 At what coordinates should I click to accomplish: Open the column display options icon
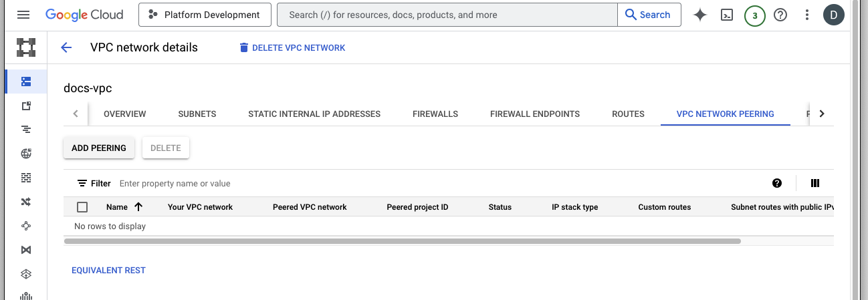815,183
